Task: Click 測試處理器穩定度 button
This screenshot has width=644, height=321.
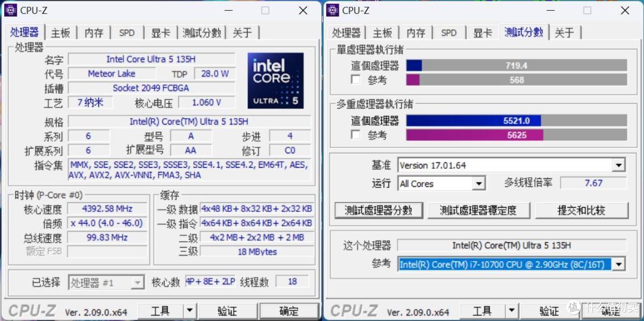Action: click(478, 211)
